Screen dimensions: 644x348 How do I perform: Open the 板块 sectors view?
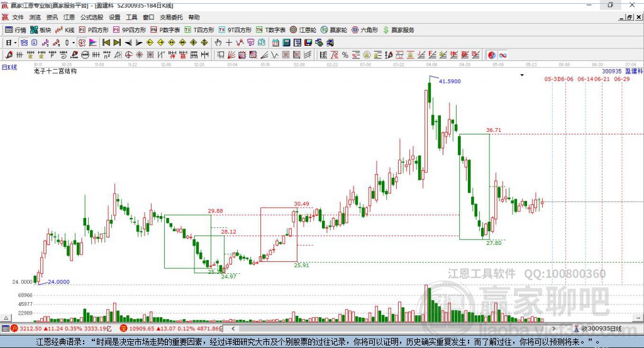pos(40,30)
